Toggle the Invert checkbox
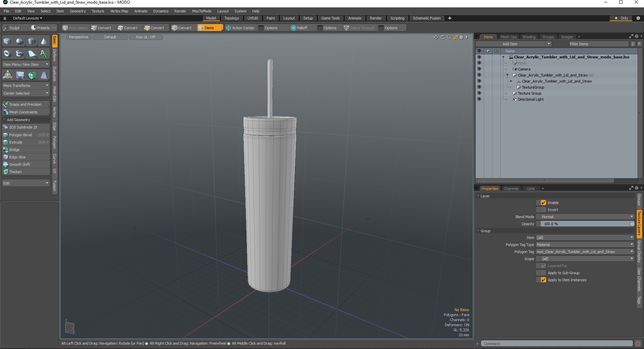The height and width of the screenshot is (349, 644). 544,210
